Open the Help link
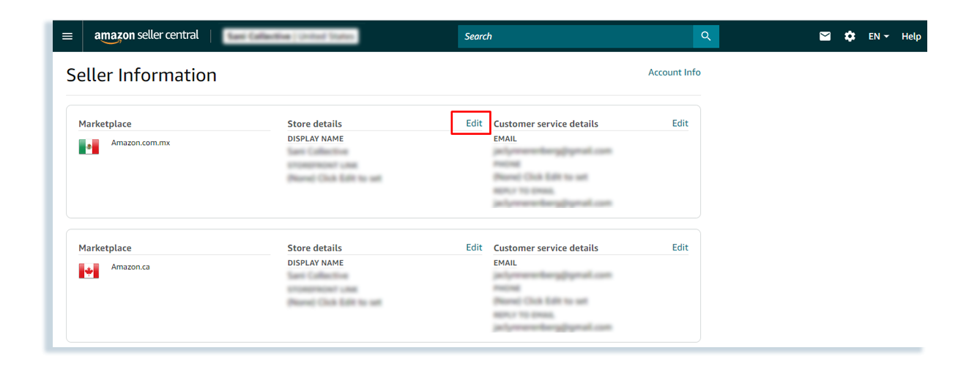The width and height of the screenshot is (980, 367). coord(911,36)
